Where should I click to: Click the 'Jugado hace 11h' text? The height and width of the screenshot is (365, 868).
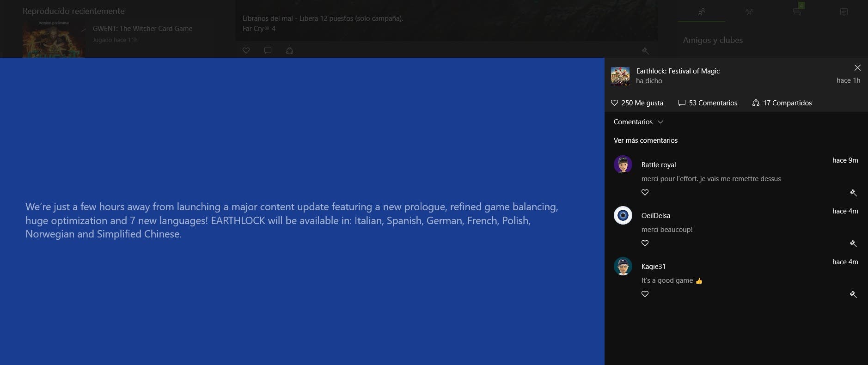pyautogui.click(x=115, y=40)
